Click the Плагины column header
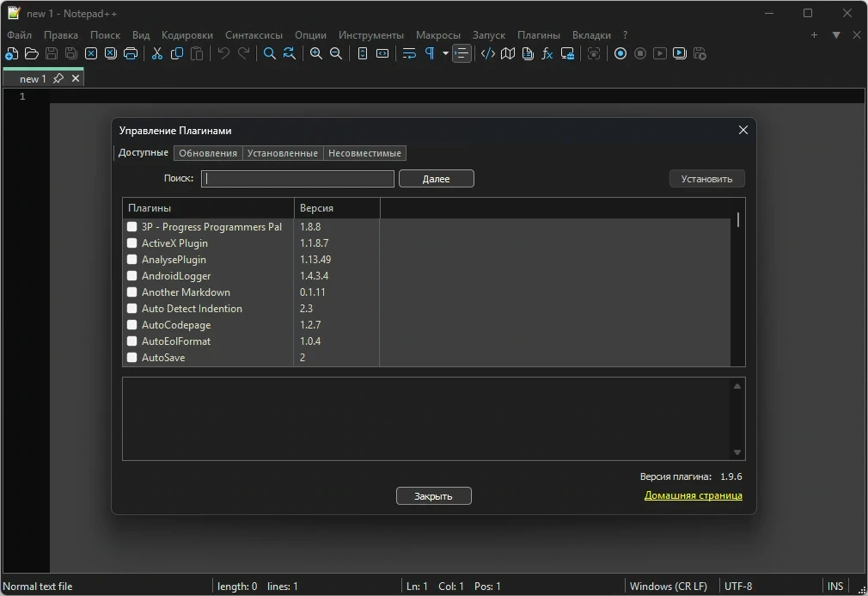Viewport: 868px width, 596px height. point(208,208)
